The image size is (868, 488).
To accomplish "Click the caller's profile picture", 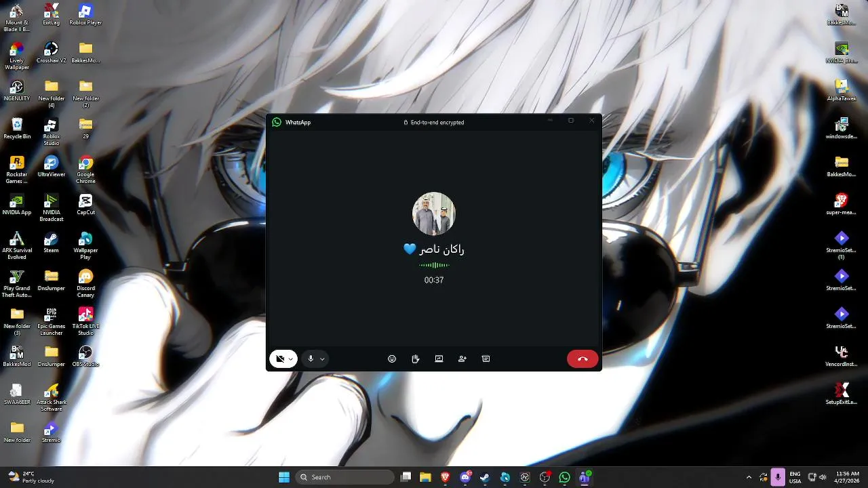I will point(434,213).
